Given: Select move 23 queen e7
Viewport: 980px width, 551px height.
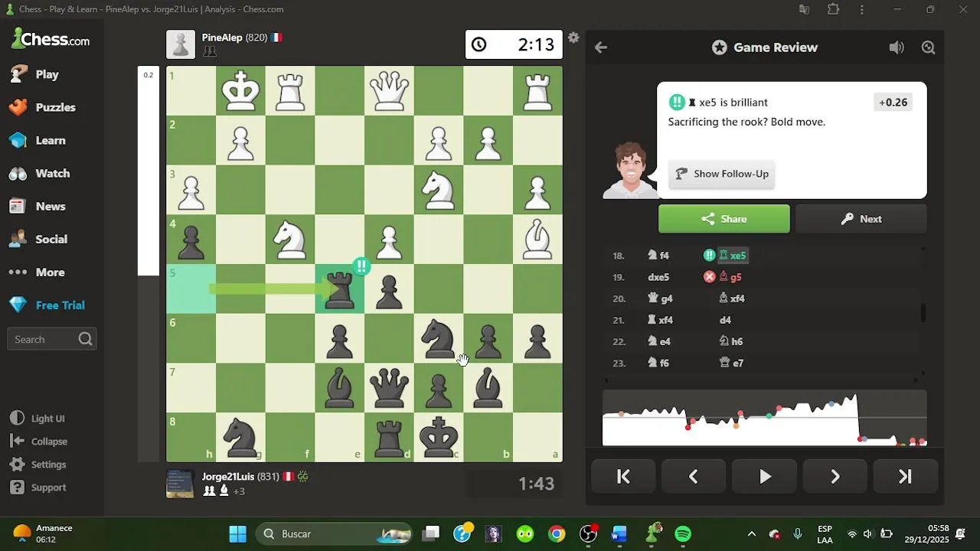Looking at the screenshot, I should click(731, 363).
